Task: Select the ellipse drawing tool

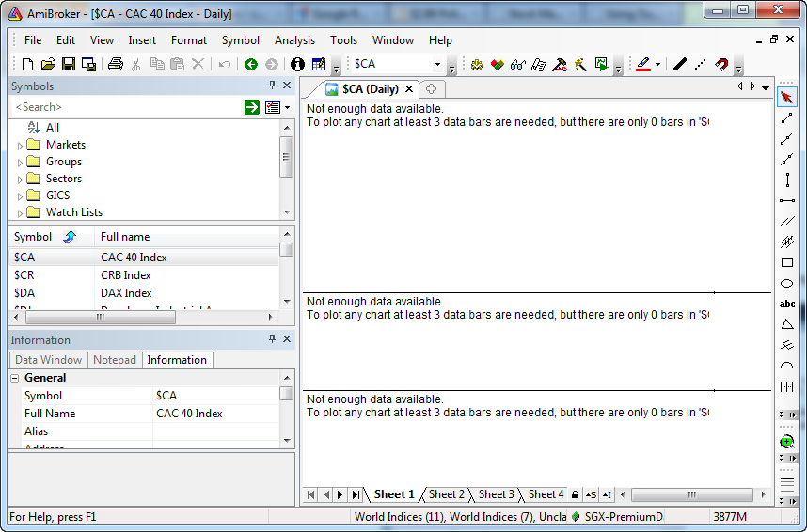Action: (x=787, y=284)
